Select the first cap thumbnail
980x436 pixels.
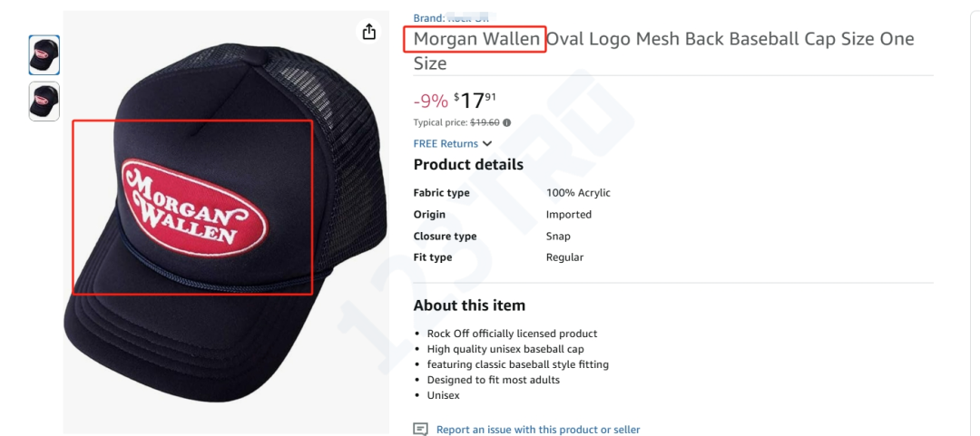(x=44, y=55)
